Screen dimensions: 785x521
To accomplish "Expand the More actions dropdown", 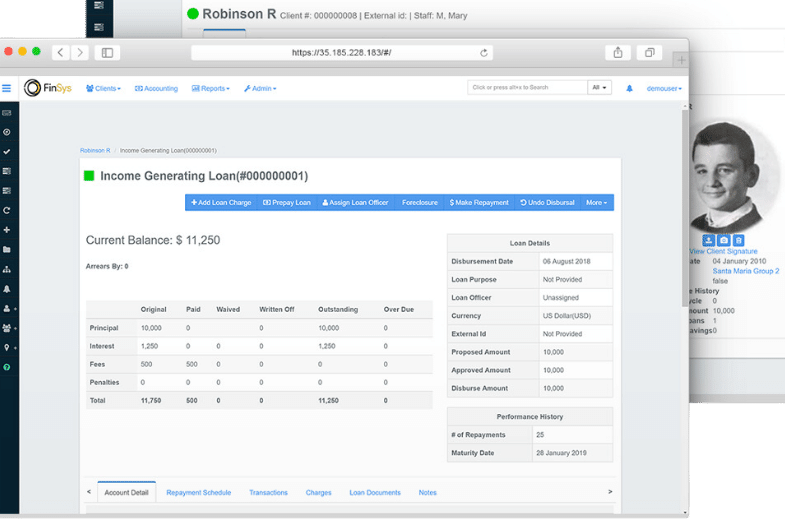I will 596,202.
